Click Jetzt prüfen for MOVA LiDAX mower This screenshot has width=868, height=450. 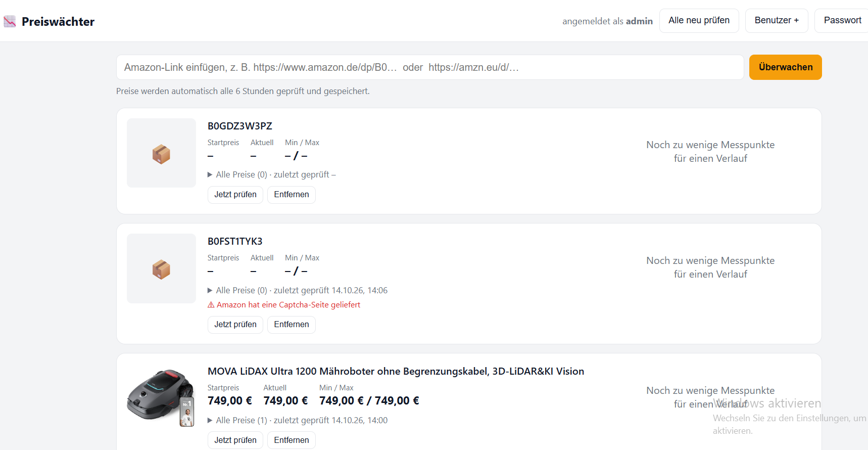[235, 440]
